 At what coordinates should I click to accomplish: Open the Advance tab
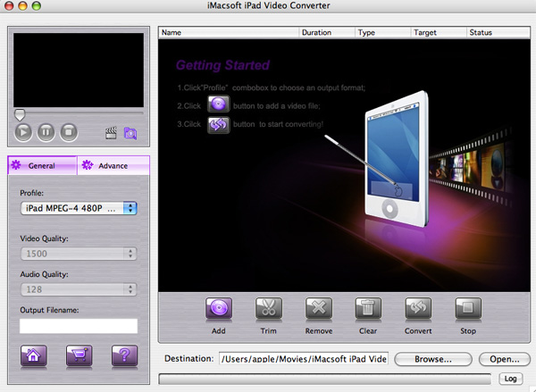[x=113, y=166]
